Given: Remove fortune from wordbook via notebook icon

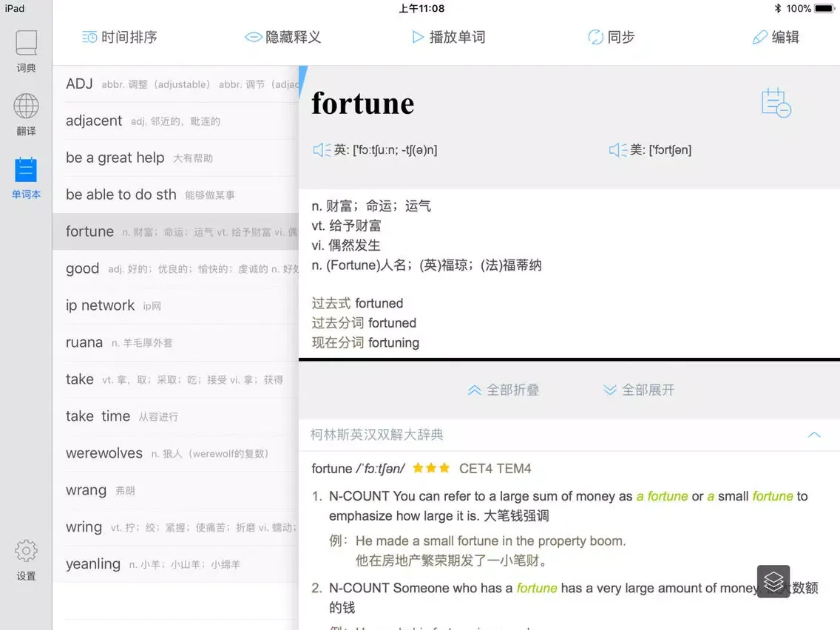Looking at the screenshot, I should point(776,102).
